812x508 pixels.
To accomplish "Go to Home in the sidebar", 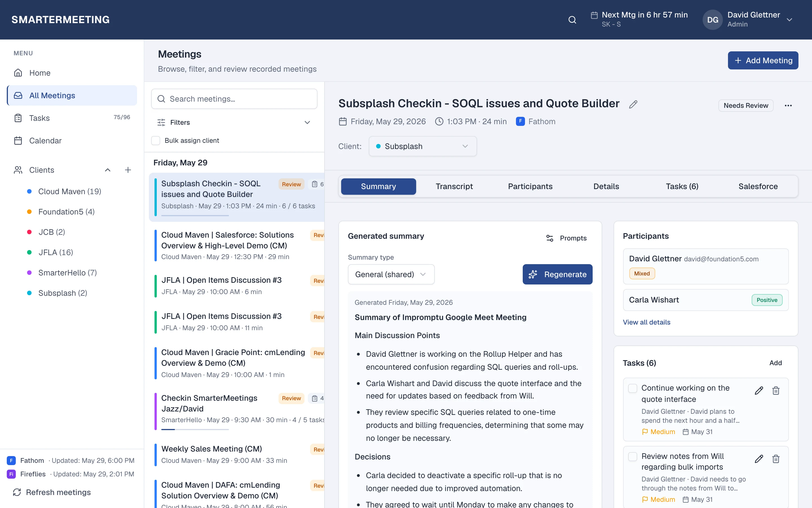I will [72, 73].
